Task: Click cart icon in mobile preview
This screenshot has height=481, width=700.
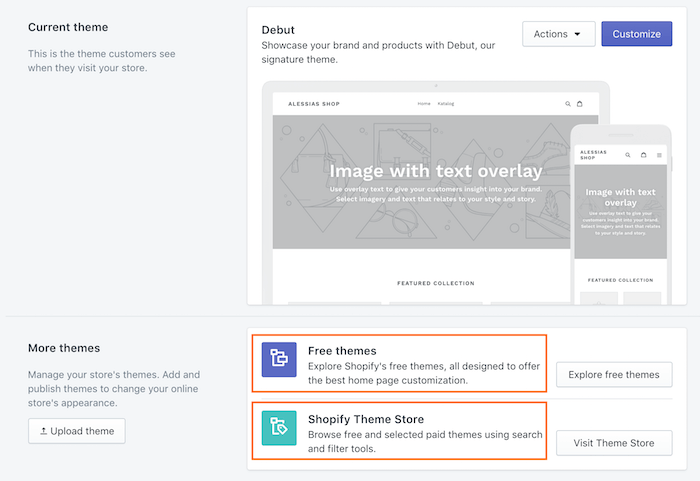Action: coord(643,155)
